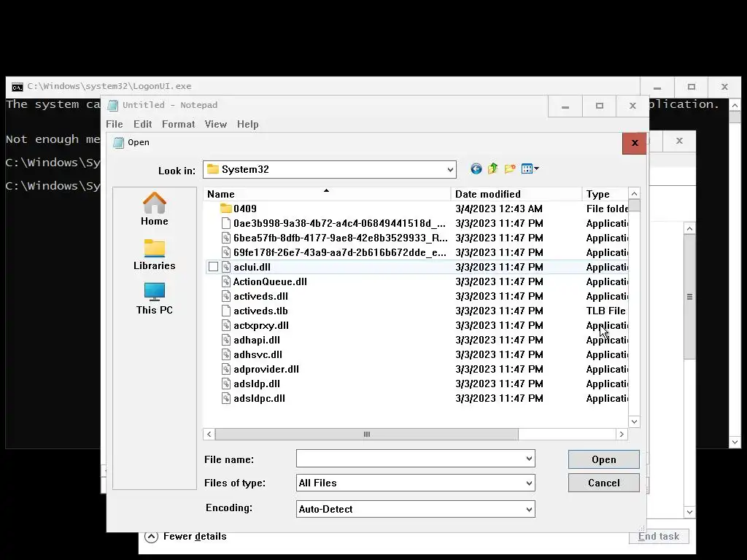Image resolution: width=747 pixels, height=560 pixels.
Task: Open the Help menu in Notepad
Action: 248,124
